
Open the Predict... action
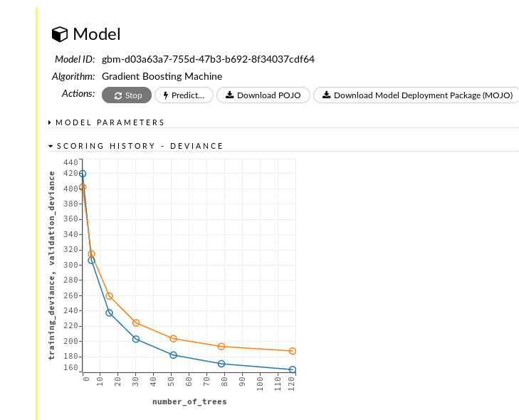coord(184,95)
